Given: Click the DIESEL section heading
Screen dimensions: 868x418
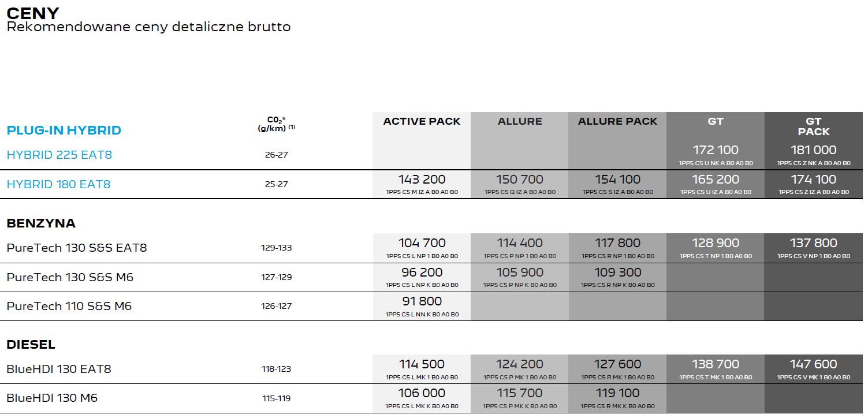Looking at the screenshot, I should point(31,345).
